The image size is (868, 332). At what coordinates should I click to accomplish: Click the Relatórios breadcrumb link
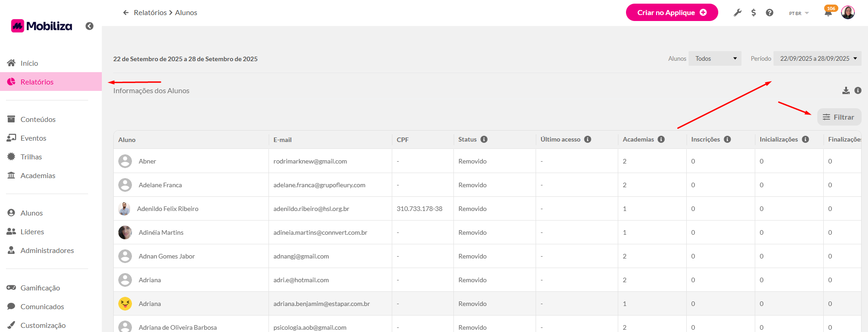(150, 13)
